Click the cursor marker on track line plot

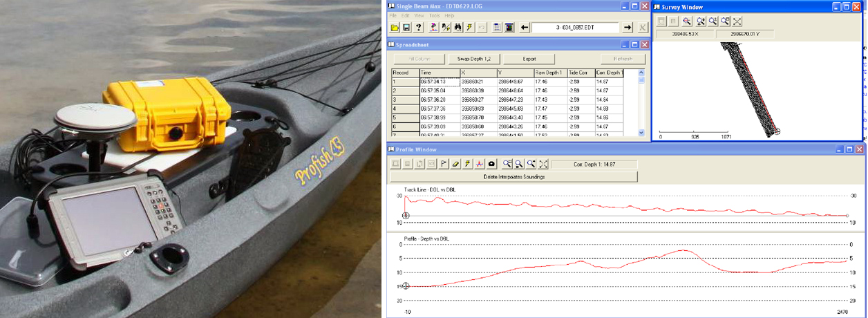click(x=406, y=216)
